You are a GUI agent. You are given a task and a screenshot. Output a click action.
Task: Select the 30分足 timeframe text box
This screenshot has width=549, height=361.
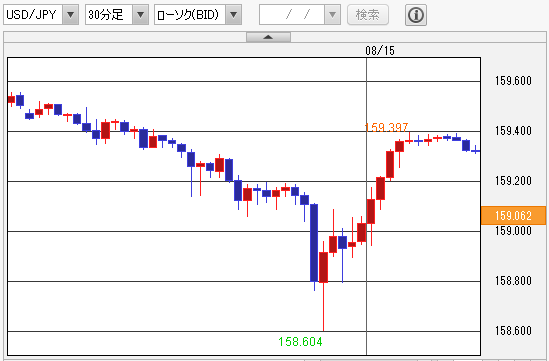109,15
